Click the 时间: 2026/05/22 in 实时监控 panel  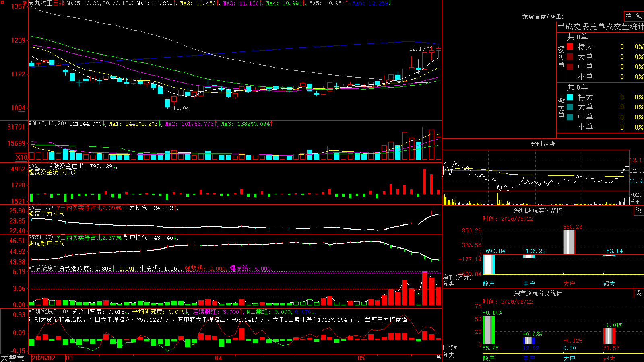point(508,219)
